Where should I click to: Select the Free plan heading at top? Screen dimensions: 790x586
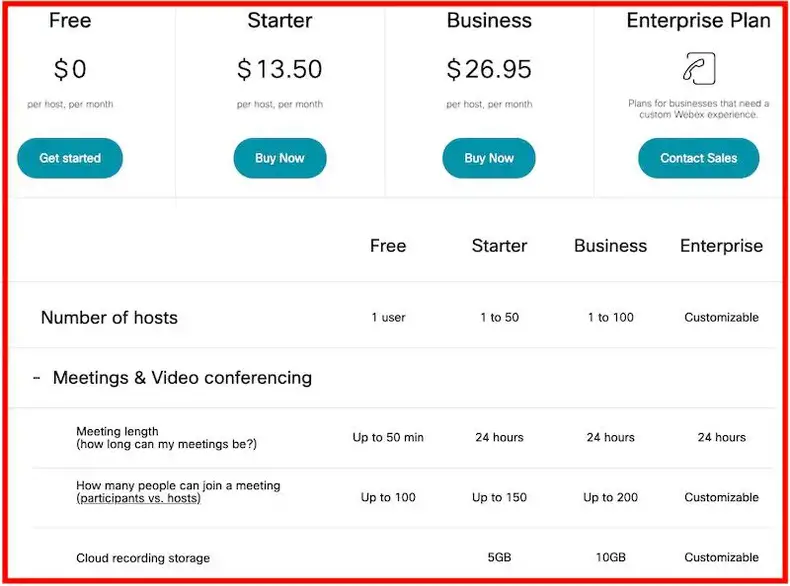tap(70, 21)
